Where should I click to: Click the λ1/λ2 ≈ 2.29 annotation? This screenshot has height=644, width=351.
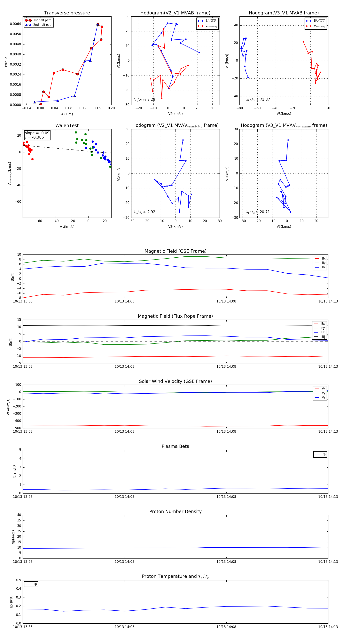(x=144, y=100)
